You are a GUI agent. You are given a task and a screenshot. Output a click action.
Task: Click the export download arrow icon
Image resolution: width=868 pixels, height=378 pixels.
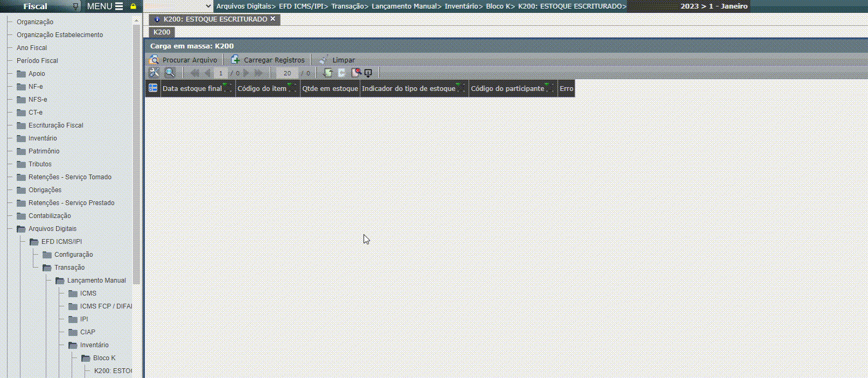(x=368, y=73)
